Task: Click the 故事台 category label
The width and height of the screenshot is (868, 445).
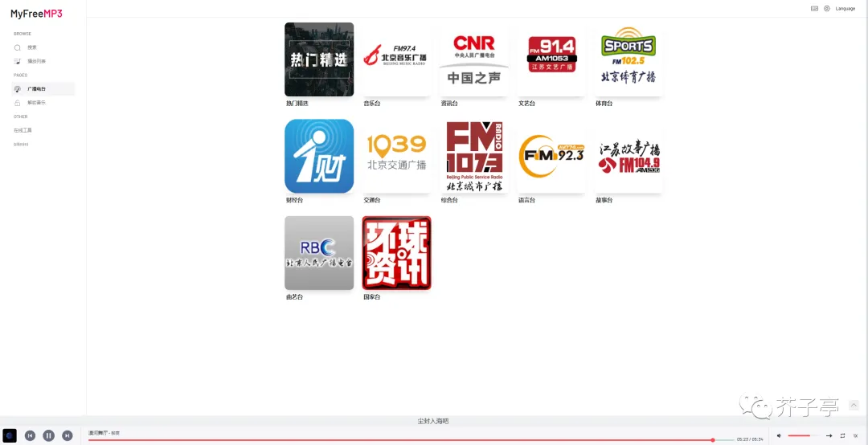Action: click(x=604, y=200)
